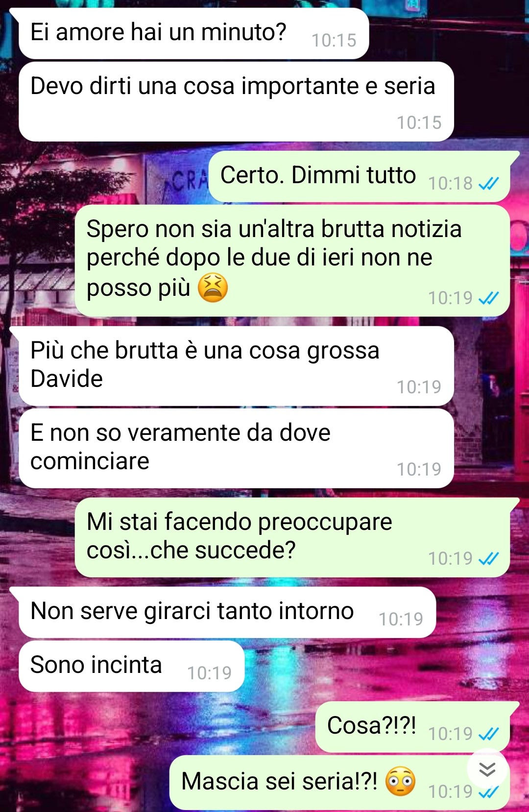Tap the 'Mi stai facendo preoccupare' message bubble
Viewport: 529px width, 812px height.
tap(292, 537)
